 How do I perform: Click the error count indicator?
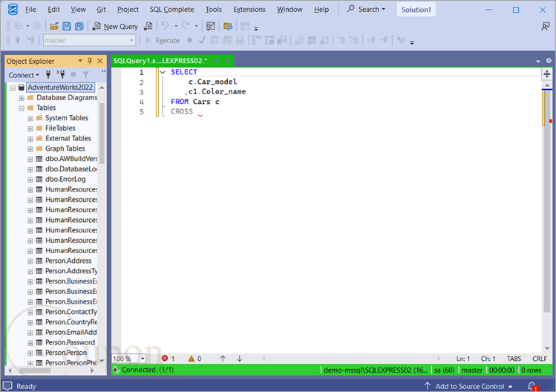pos(168,359)
